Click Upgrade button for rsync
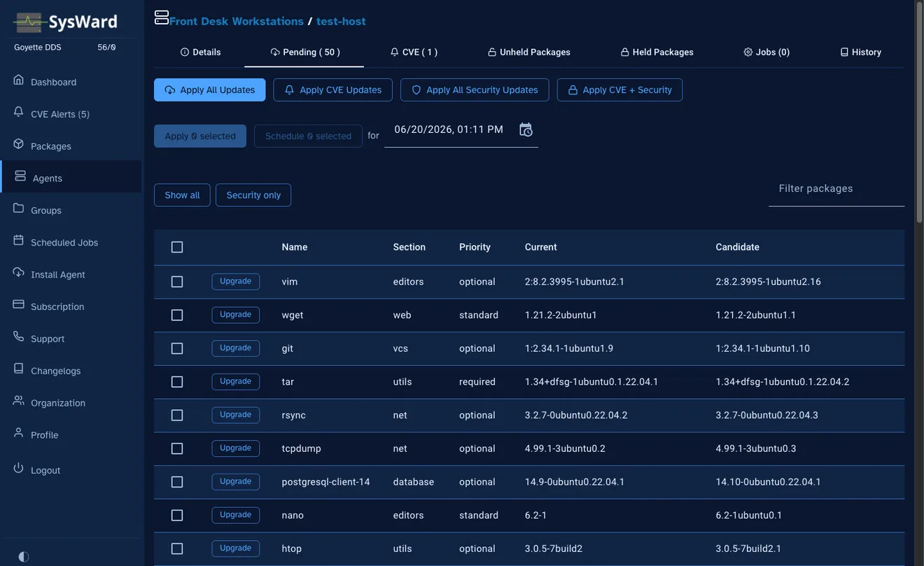Image resolution: width=924 pixels, height=566 pixels. tap(236, 415)
